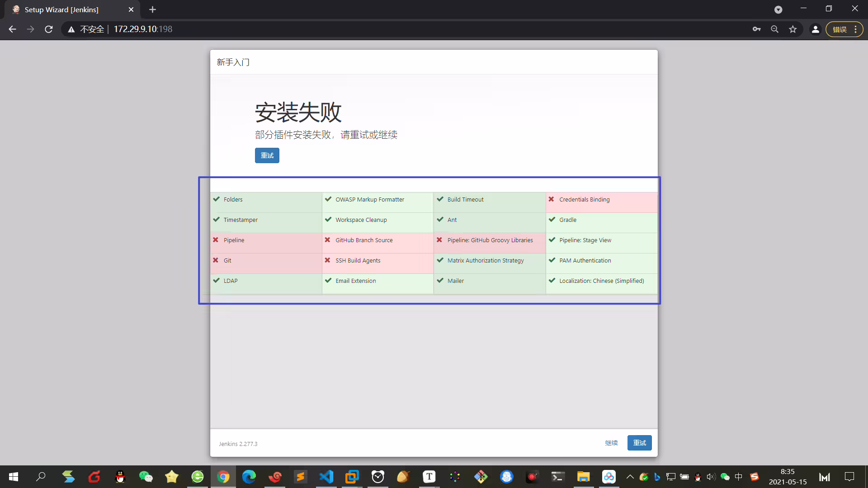Open the taskbar clock showing 8:35
Screen dimensions: 868x488
tap(788, 477)
